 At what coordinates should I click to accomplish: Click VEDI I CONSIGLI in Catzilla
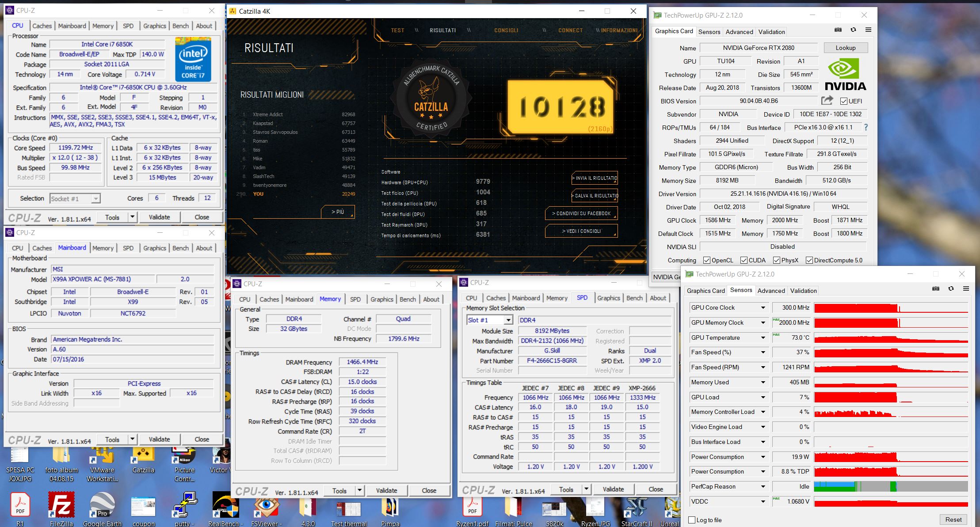[x=581, y=231]
